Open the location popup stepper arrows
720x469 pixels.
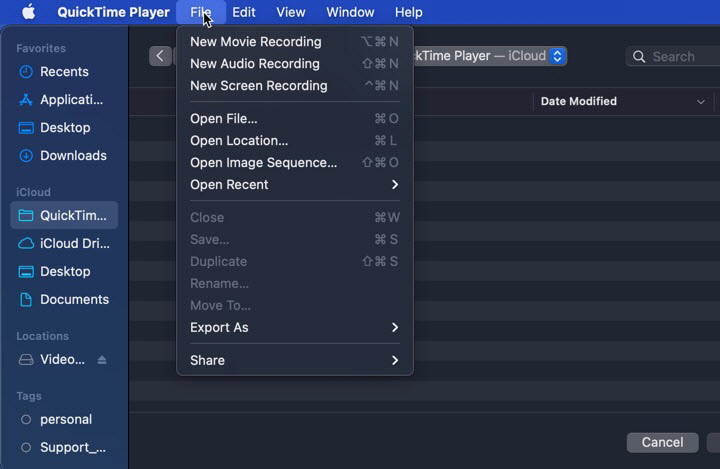557,56
